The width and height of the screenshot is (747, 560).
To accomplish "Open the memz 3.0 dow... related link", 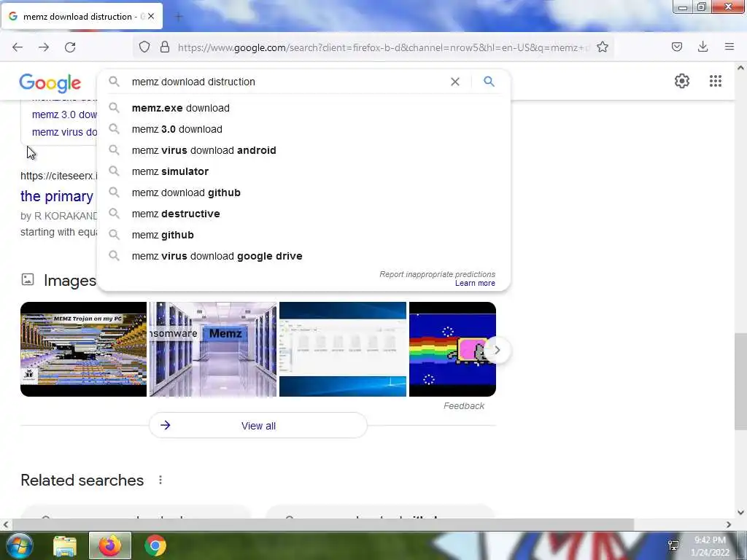I will coord(64,114).
